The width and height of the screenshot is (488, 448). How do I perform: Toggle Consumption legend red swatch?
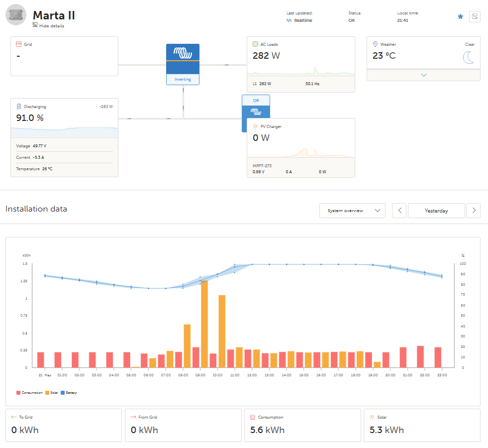point(18,393)
